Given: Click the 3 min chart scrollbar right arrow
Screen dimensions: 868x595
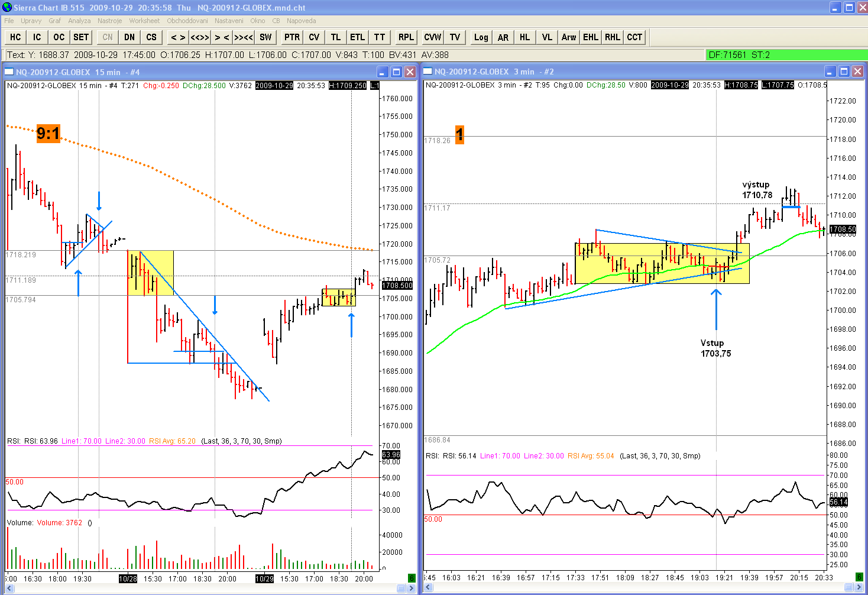Looking at the screenshot, I should (858, 587).
